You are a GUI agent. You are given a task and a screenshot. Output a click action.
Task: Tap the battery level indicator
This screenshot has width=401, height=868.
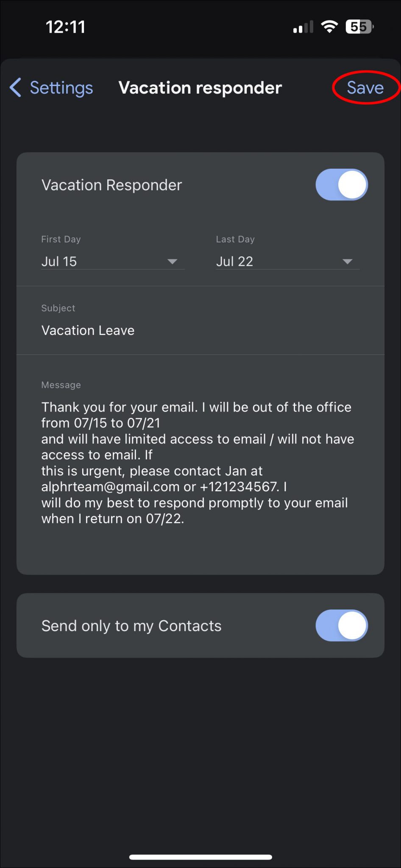(359, 27)
